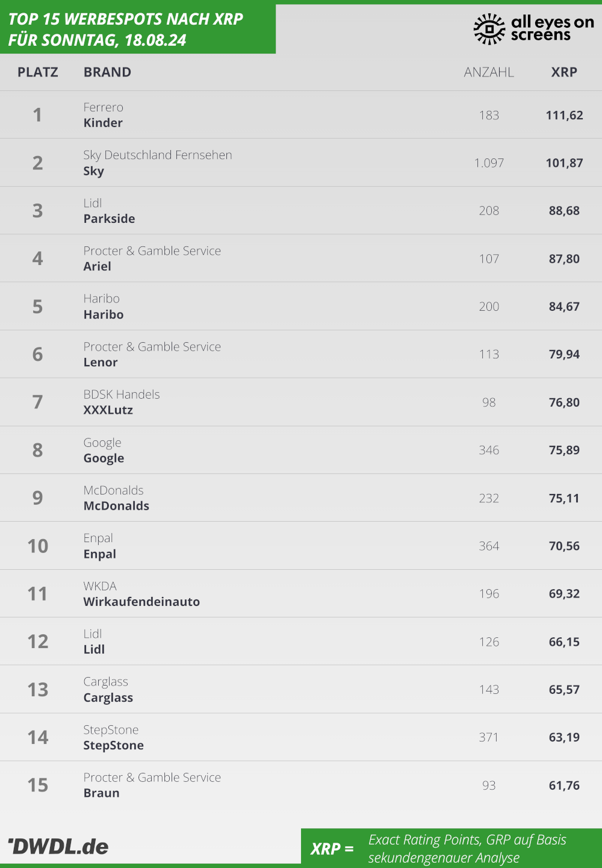Click the XRP column header
This screenshot has height=868, width=602.
click(x=564, y=72)
